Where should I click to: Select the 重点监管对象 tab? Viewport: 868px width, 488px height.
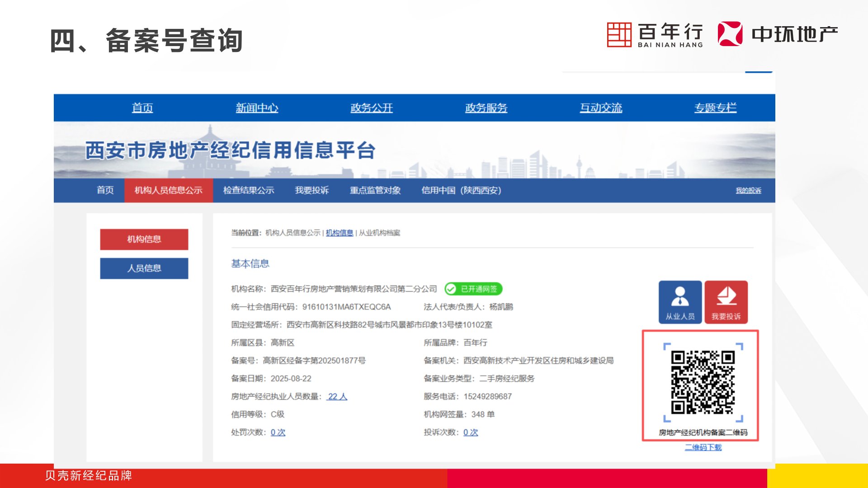375,190
